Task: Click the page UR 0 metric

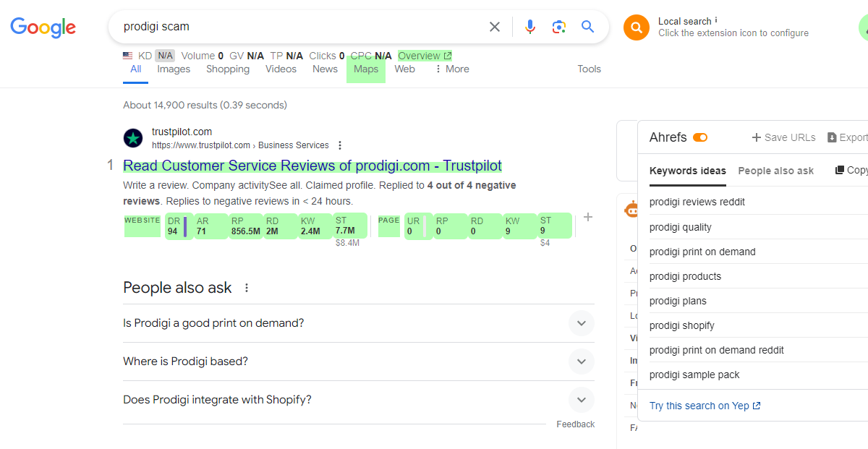Action: (x=418, y=226)
